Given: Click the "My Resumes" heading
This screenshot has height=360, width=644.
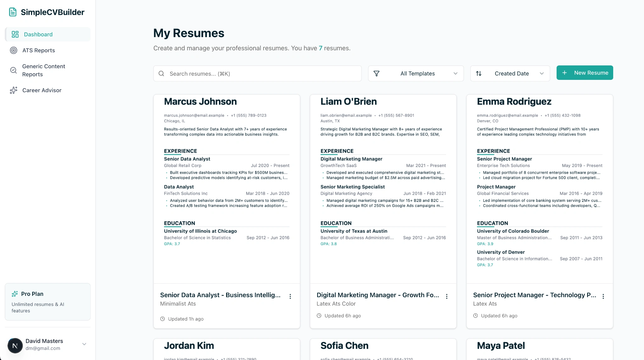Looking at the screenshot, I should 189,33.
